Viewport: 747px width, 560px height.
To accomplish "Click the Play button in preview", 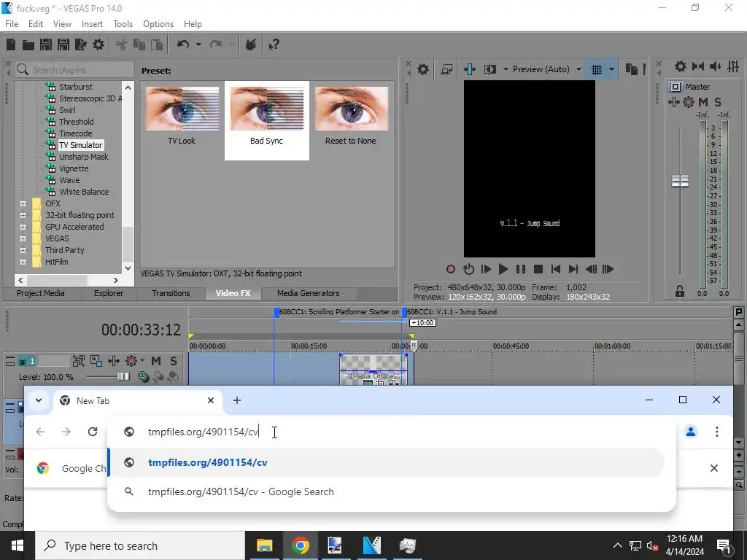I will click(503, 270).
